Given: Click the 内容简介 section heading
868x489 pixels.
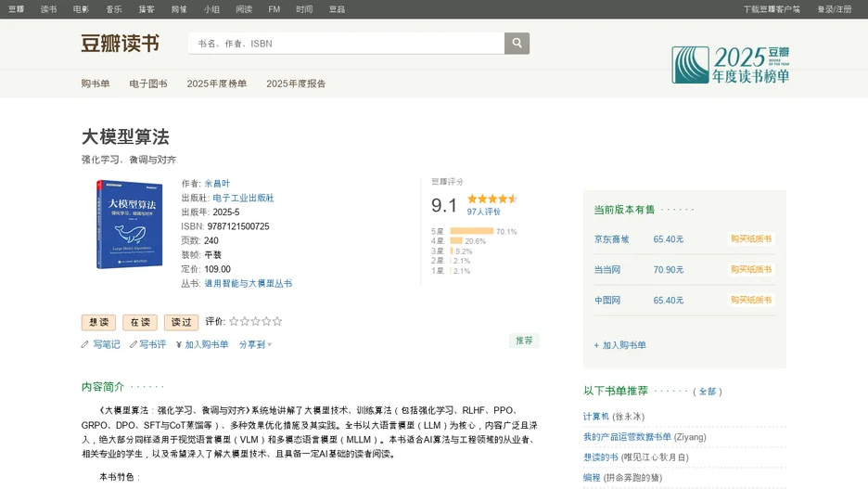Looking at the screenshot, I should pyautogui.click(x=103, y=387).
